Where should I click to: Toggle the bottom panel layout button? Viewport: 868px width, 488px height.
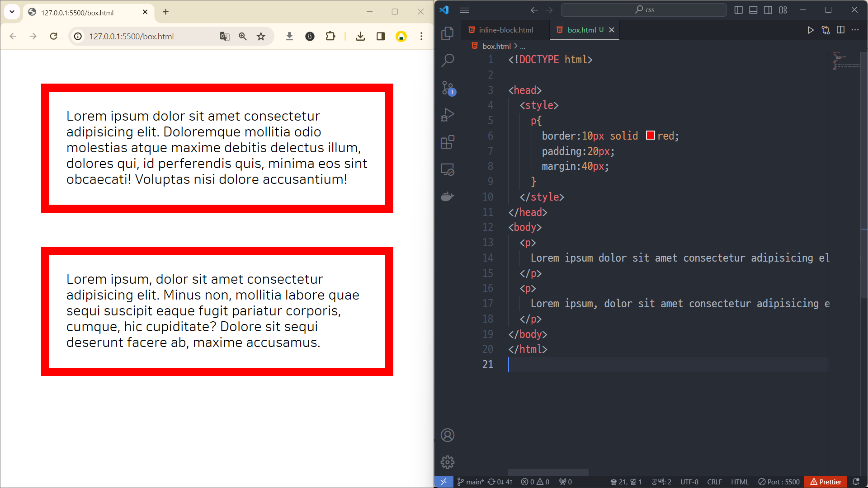(x=753, y=10)
